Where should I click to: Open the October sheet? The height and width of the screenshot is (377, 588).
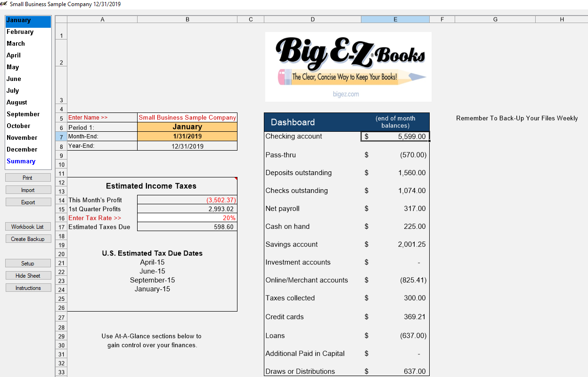click(18, 126)
